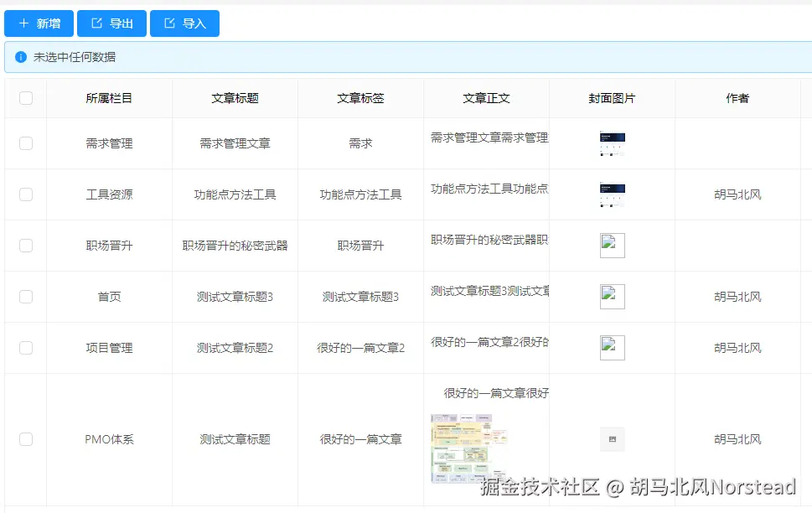Click 胡马北风 author in 工具资源 row
The height and width of the screenshot is (513, 812).
(737, 194)
